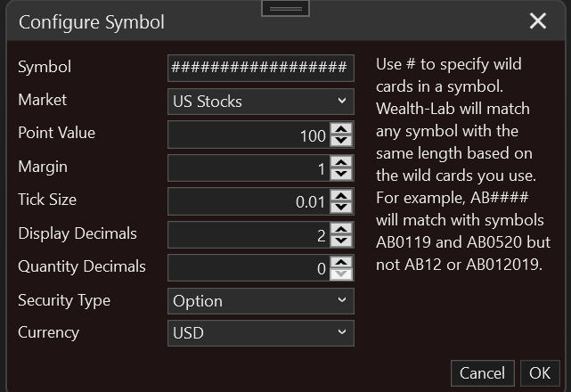Focus the Tick Size value field
The height and width of the screenshot is (392, 571).
pos(249,201)
